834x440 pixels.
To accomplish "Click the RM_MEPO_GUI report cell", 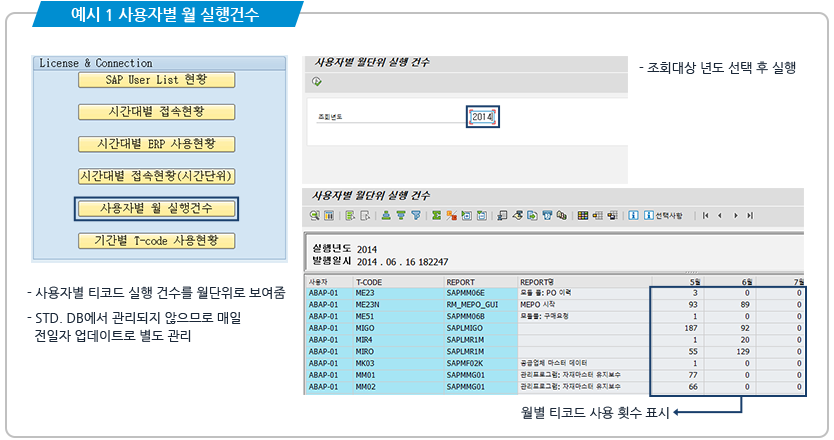I will [x=481, y=305].
